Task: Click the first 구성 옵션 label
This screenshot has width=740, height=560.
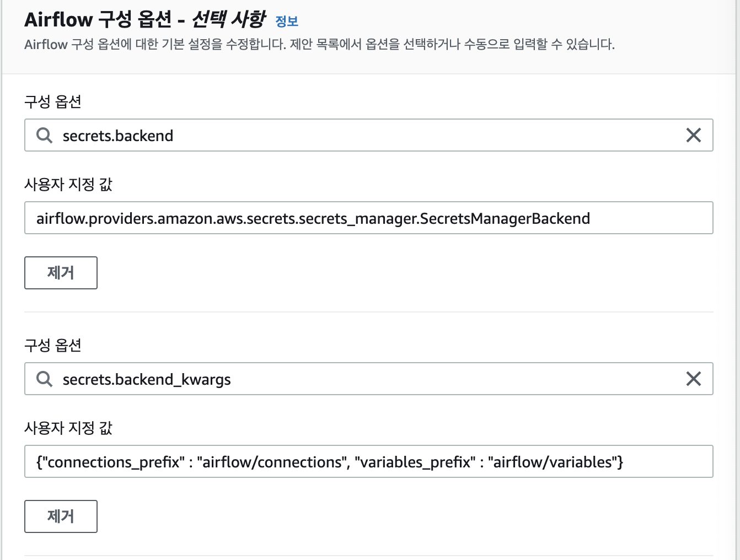Action: pos(53,101)
